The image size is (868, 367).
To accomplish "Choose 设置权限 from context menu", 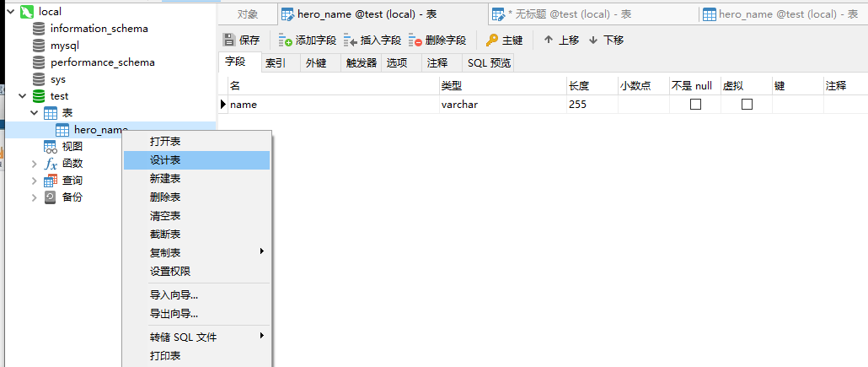I will [196, 272].
